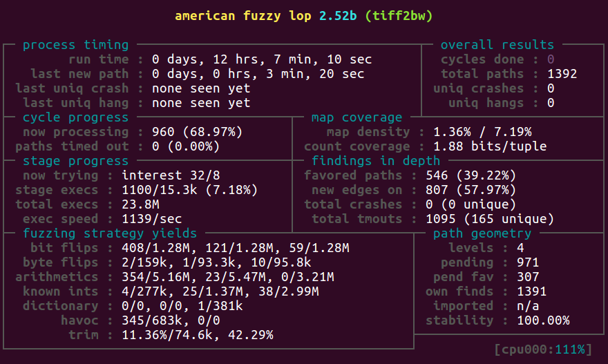Click last new path value '0 hrs, 3 min, 20 sec'
608x364 pixels.
coord(288,74)
